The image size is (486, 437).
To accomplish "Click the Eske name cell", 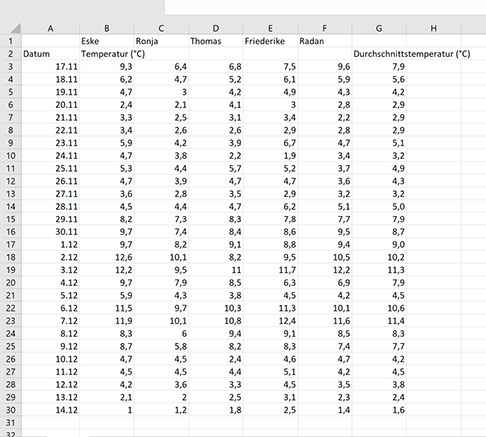I will click(x=107, y=41).
